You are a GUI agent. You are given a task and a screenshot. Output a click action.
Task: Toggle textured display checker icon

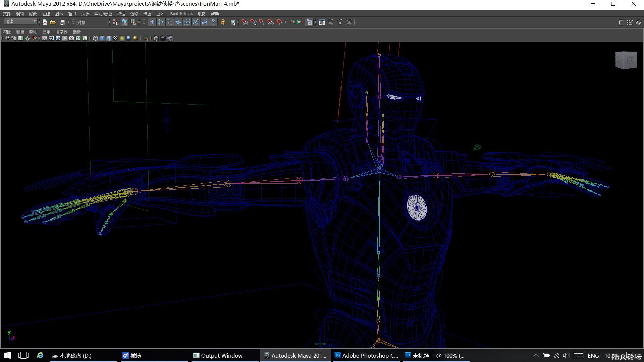[x=115, y=38]
